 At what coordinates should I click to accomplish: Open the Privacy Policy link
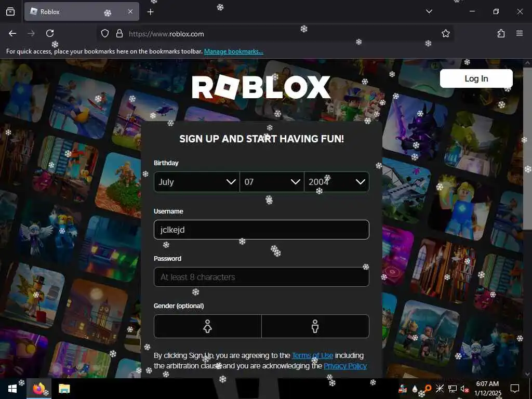coord(345,366)
